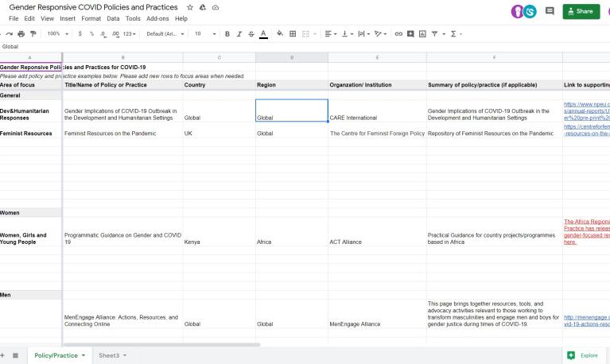Create a filter with funnel icon
This screenshot has height=364, width=610.
click(434, 34)
